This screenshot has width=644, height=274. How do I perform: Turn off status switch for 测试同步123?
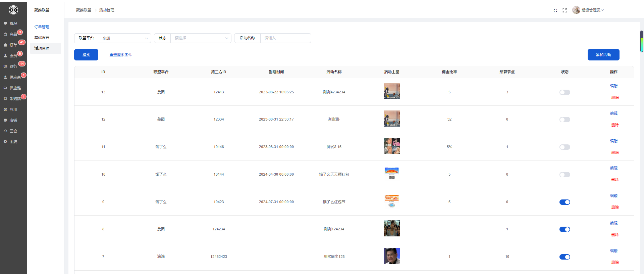[x=565, y=257]
